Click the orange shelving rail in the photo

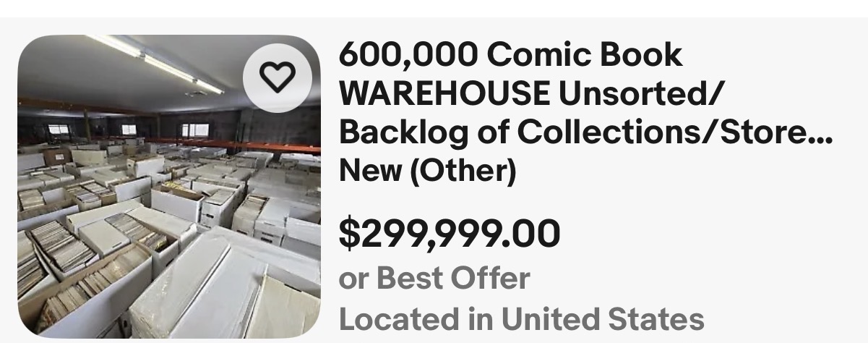point(246,145)
